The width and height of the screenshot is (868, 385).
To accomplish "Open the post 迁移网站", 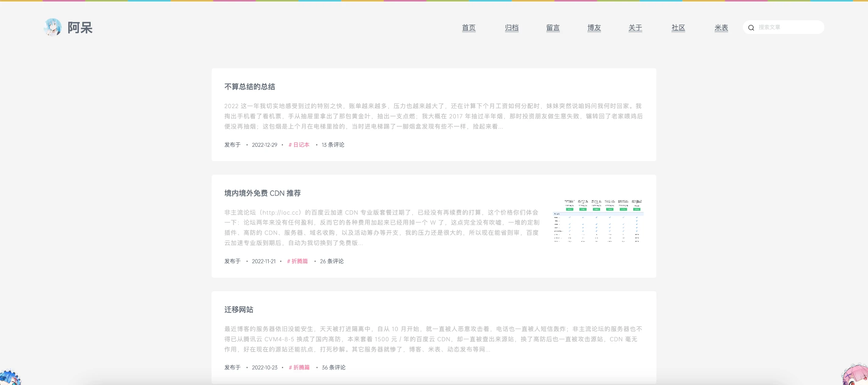I will (x=238, y=310).
